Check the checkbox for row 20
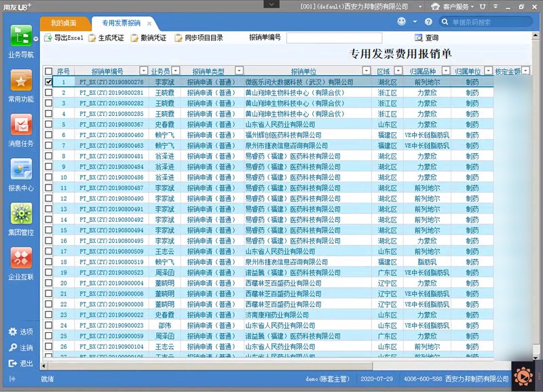 [48, 283]
